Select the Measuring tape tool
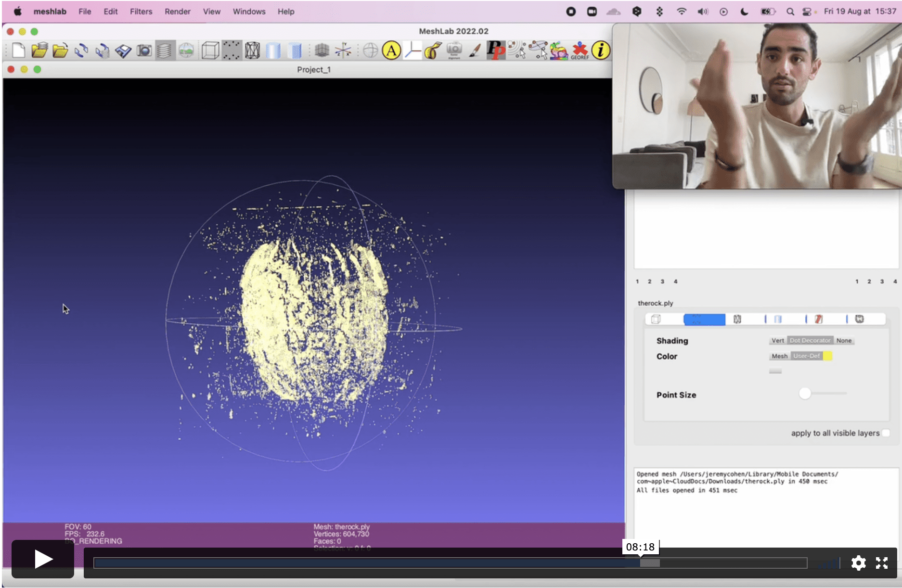902x588 pixels. pos(433,50)
